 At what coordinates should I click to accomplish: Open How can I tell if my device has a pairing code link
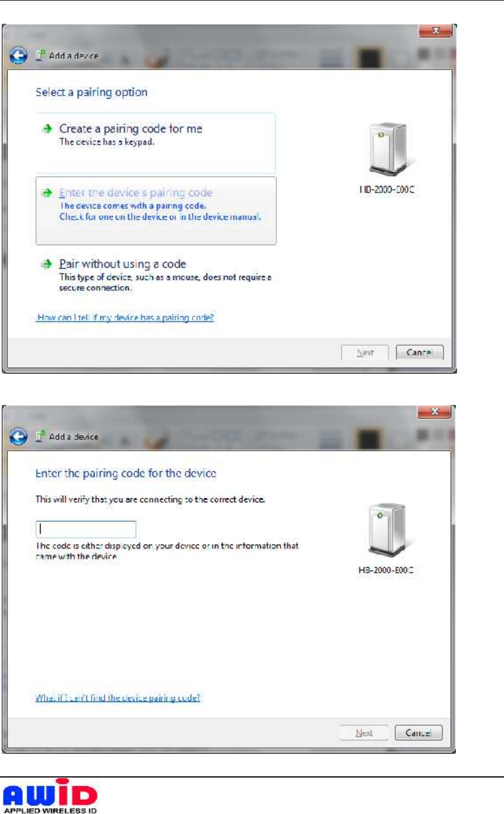coord(125,317)
